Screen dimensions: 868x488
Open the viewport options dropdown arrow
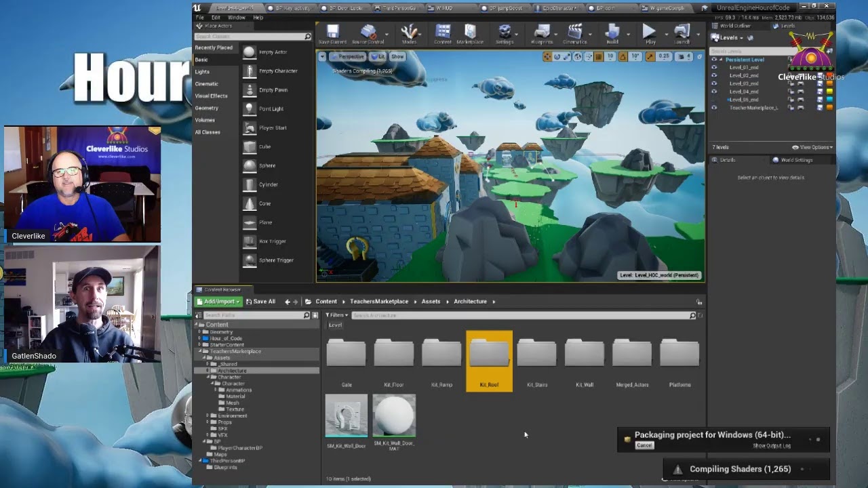click(323, 56)
